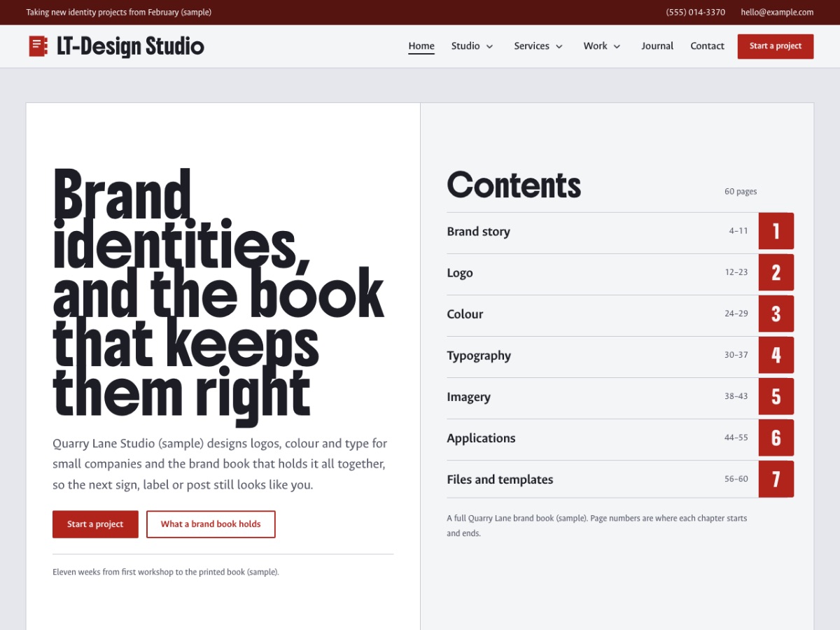
Task: Call the phone number (555) 014-3370
Action: point(696,13)
